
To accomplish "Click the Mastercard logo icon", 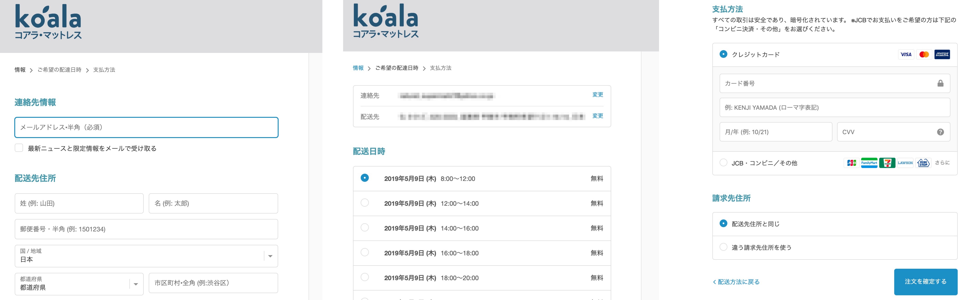I will 924,54.
